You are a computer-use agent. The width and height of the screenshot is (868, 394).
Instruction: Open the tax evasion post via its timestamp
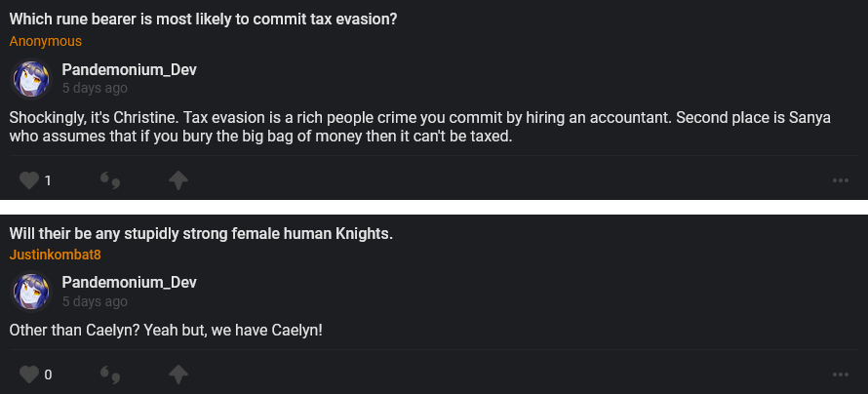coord(95,89)
